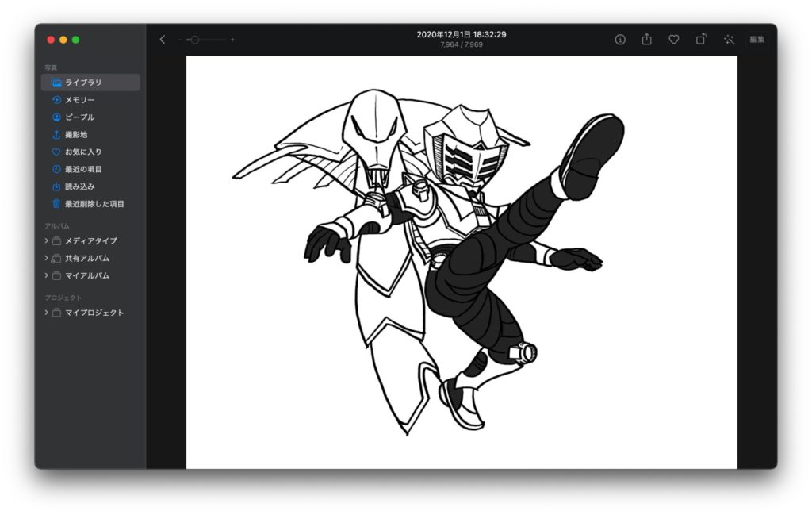Click the 読み込み import icon

(56, 186)
